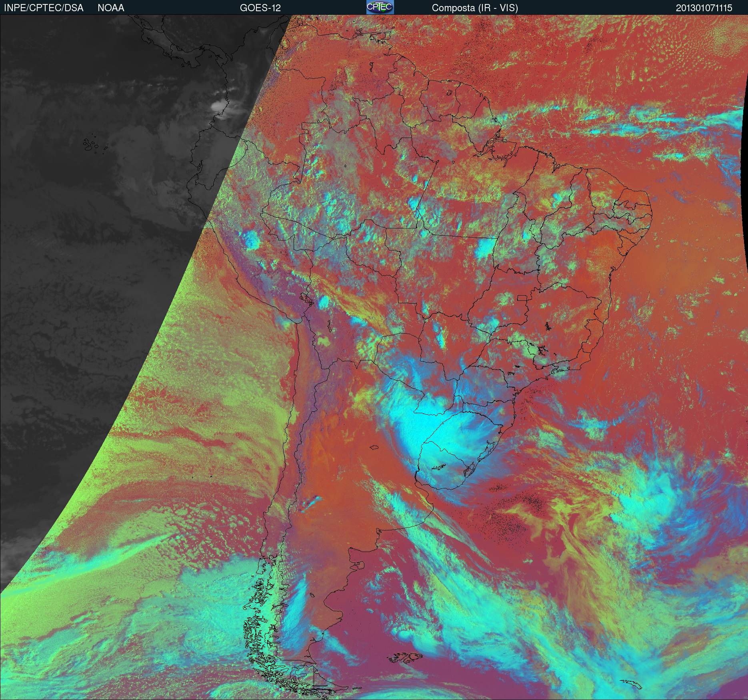Click the GOES-12 satellite label
Image resolution: width=748 pixels, height=700 pixels.
pyautogui.click(x=260, y=8)
